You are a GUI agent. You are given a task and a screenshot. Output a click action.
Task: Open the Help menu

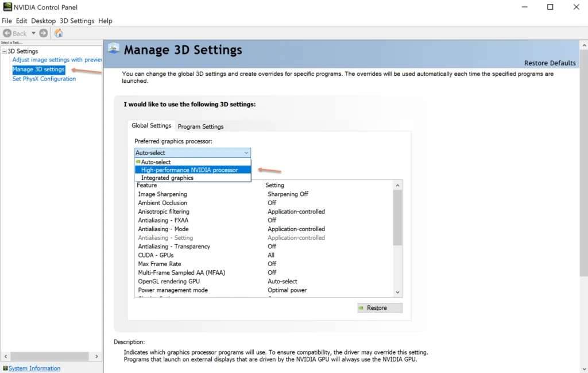click(x=105, y=21)
